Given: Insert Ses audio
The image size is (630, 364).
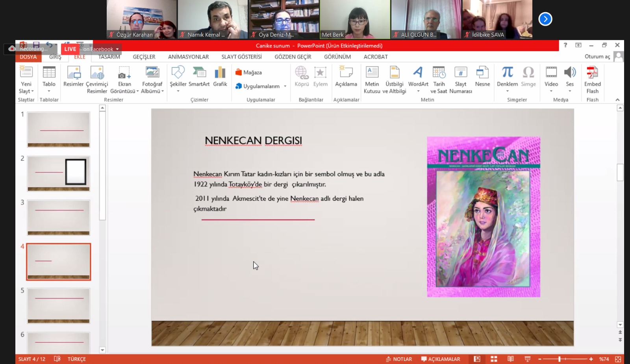Looking at the screenshot, I should [570, 79].
